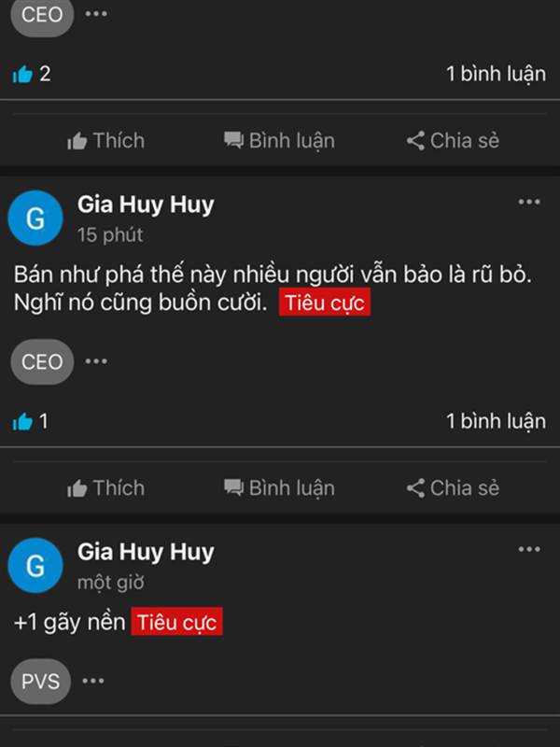Tap three dots beside CEO tag in 15 phút post
This screenshot has width=560, height=747.
click(x=96, y=361)
